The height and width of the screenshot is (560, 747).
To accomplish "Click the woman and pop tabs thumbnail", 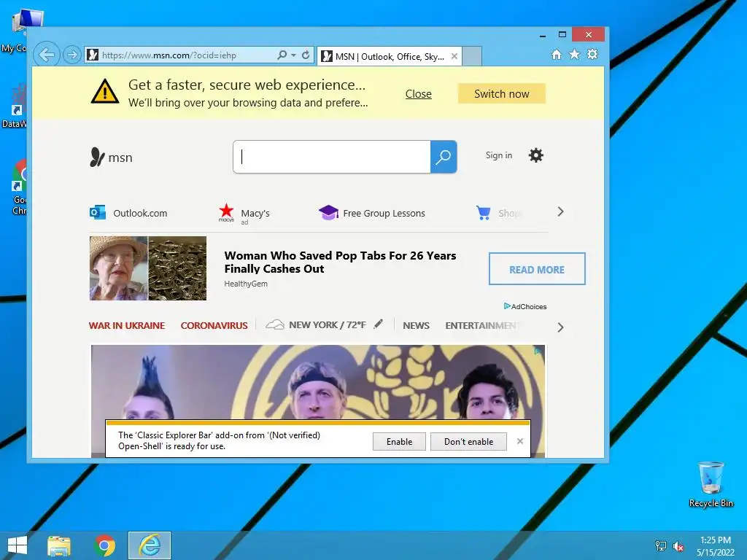I will [x=148, y=268].
